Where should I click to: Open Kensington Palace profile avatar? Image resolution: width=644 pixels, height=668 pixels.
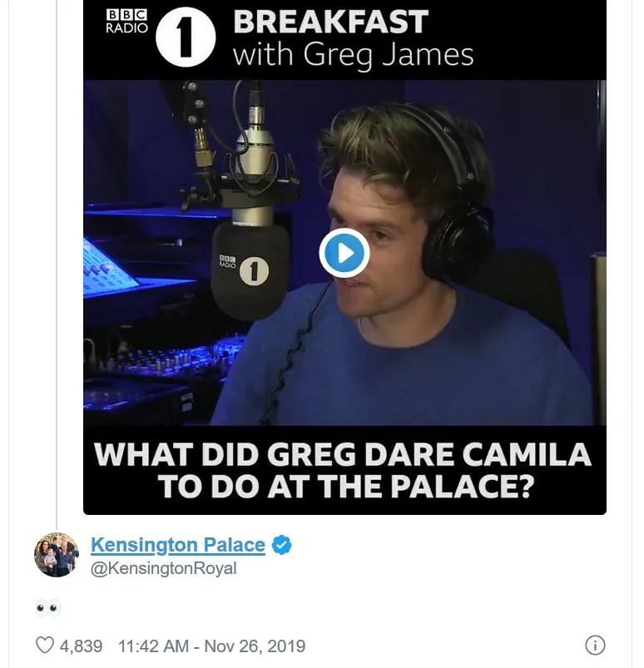57,555
